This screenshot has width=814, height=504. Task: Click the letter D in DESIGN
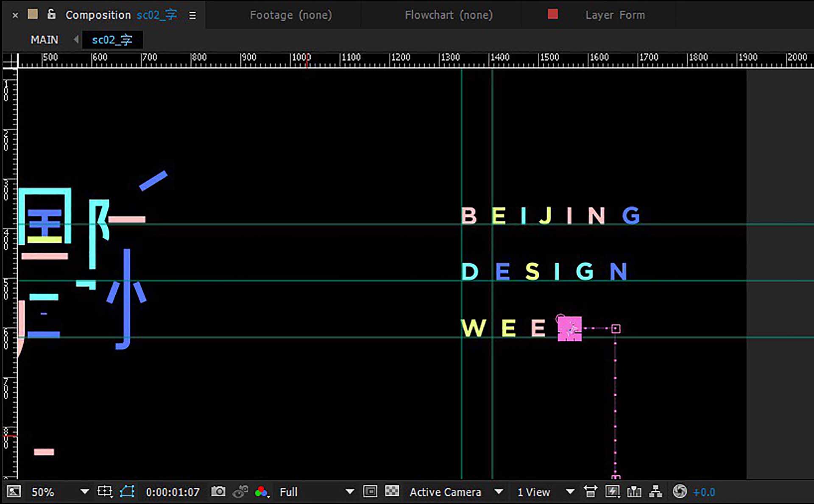tap(470, 271)
